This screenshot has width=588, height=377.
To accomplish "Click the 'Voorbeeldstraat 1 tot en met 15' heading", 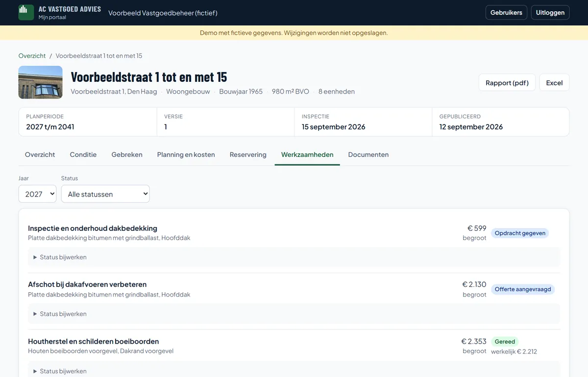I will tap(149, 77).
